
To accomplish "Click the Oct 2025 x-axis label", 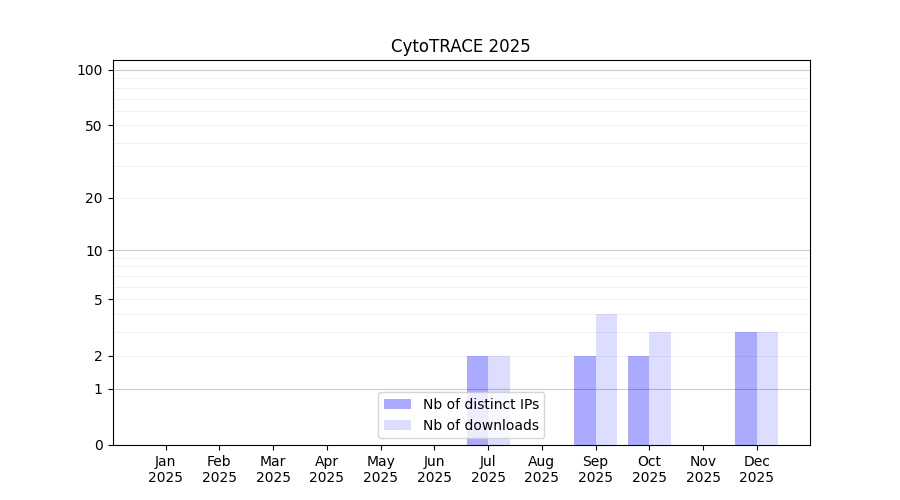I will pyautogui.click(x=649, y=470).
